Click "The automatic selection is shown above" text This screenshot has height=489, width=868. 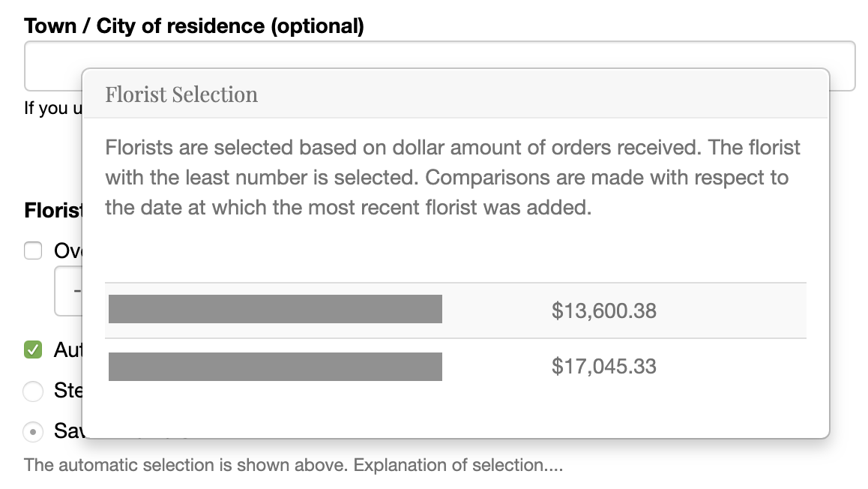click(186, 465)
